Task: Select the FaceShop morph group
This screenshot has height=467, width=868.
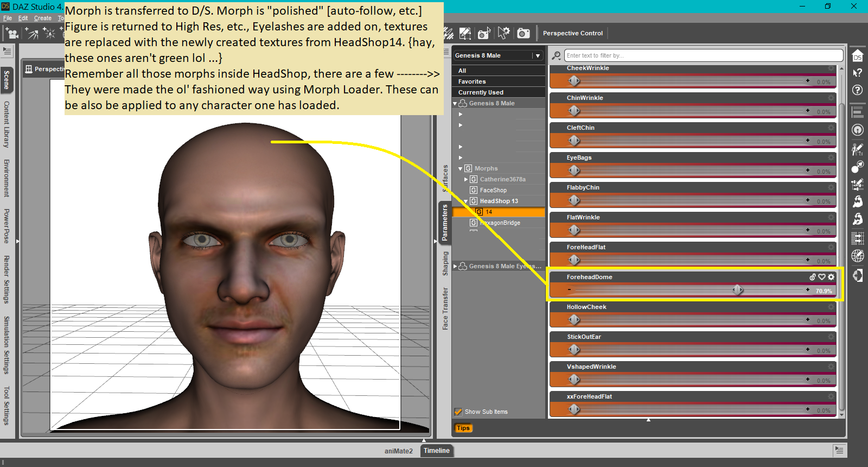Action: tap(493, 190)
